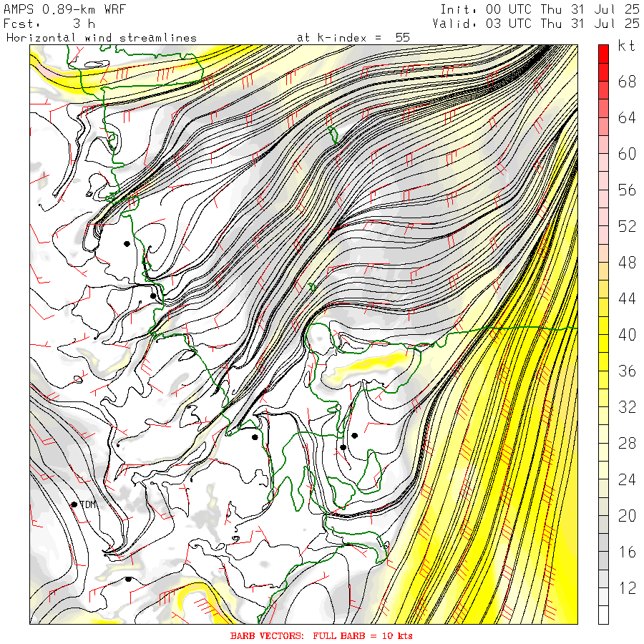Click the "40" colorbar label
This screenshot has height=644, width=644.
coord(627,335)
